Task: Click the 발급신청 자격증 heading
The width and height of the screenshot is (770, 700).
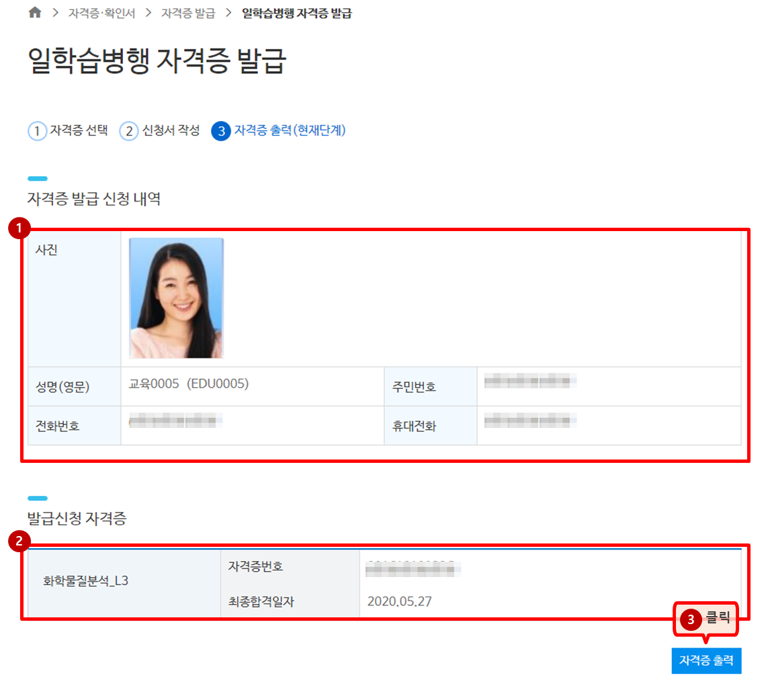Action: coord(77,519)
